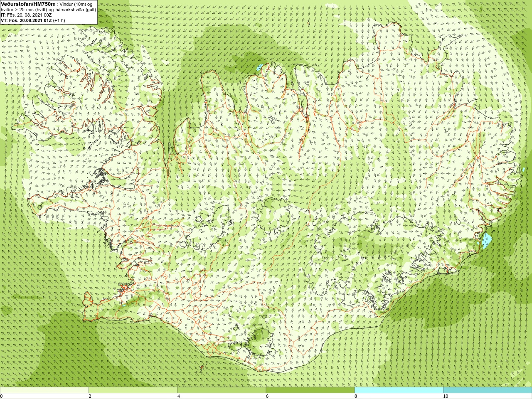This screenshot has height=399, width=532.
Task: Click the '10' scale label
Action: coord(445,396)
